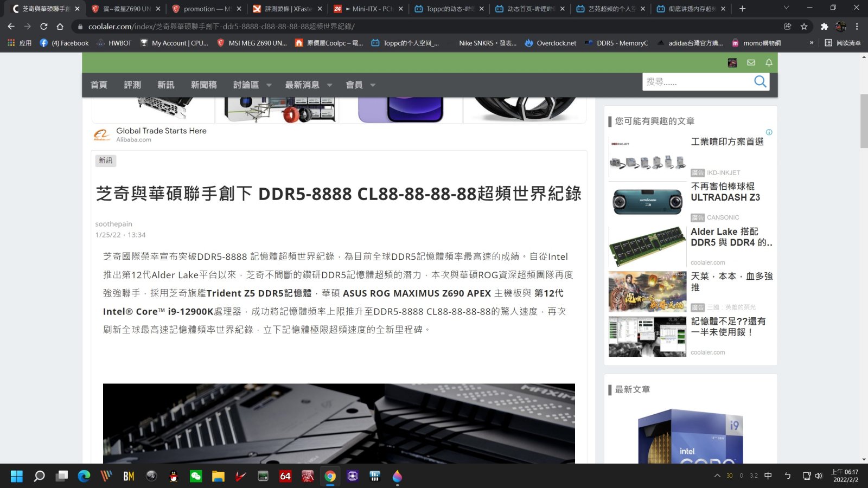This screenshot has width=868, height=488.
Task: Click the 新訊 category tag
Action: [x=106, y=160]
